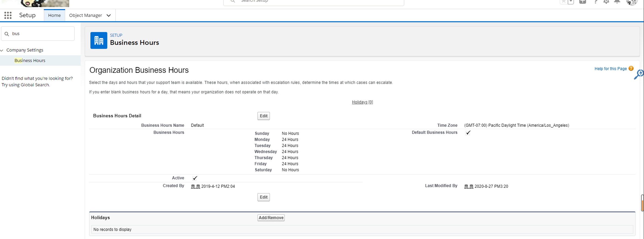The image size is (644, 239).
Task: Open the header help question mark
Action: [595, 2]
